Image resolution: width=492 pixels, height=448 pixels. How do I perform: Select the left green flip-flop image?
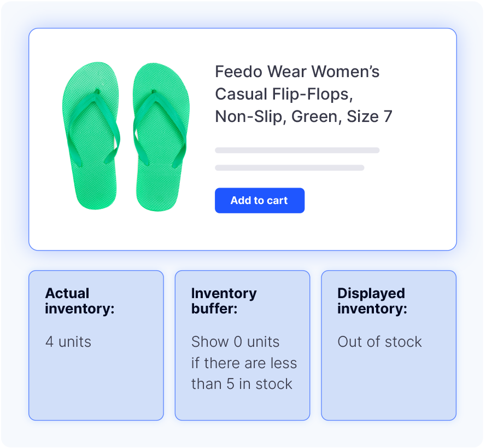click(91, 136)
